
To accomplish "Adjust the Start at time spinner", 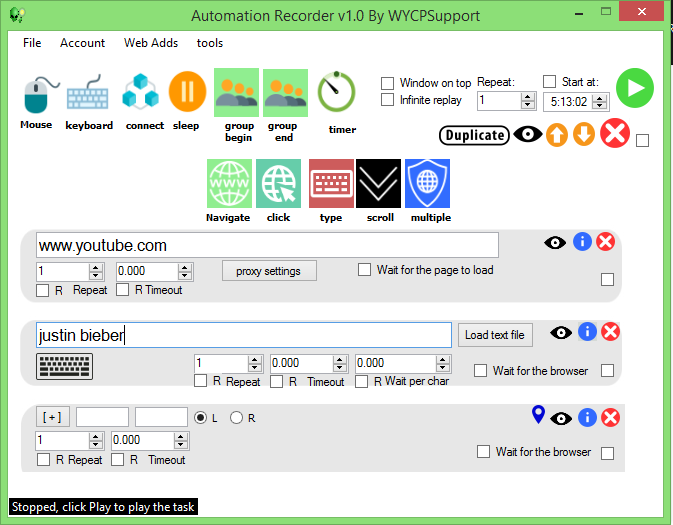I will pos(599,102).
